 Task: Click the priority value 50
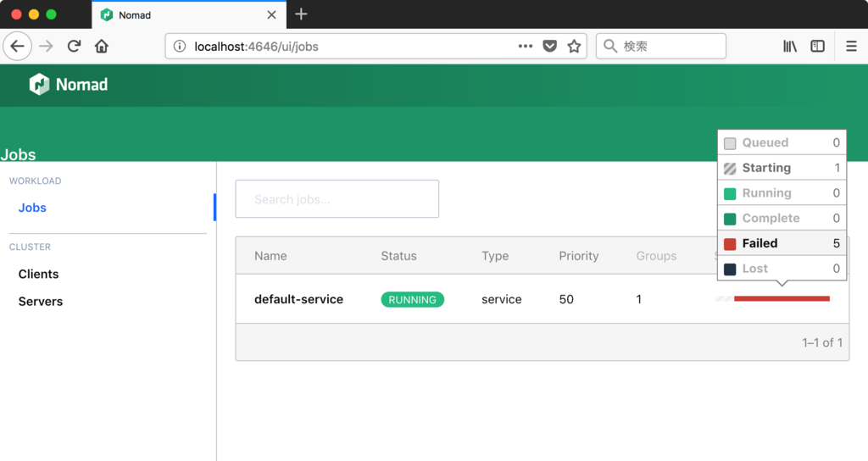click(x=566, y=299)
